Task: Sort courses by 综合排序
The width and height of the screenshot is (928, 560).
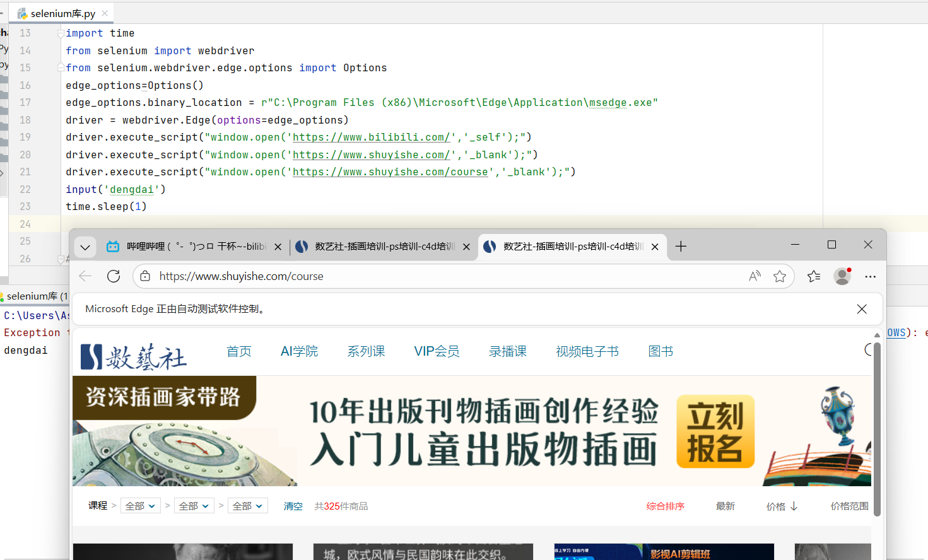Action: (x=665, y=506)
